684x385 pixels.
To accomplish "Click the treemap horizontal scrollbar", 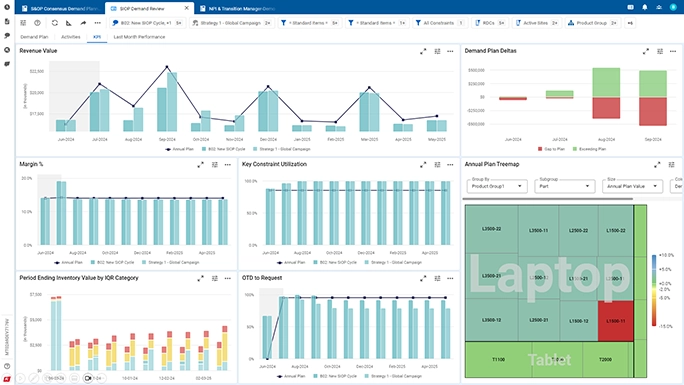I will [x=547, y=199].
